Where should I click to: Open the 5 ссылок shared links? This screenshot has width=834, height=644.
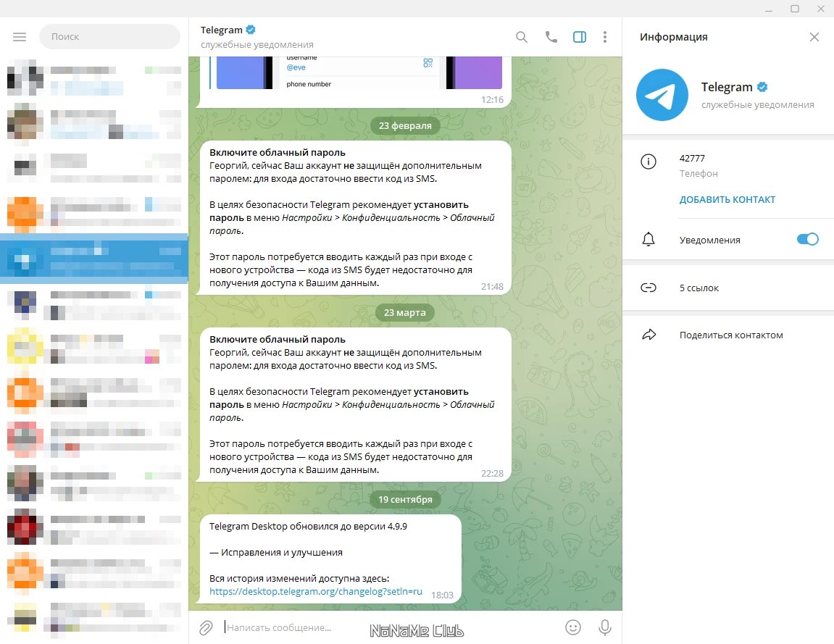click(728, 288)
